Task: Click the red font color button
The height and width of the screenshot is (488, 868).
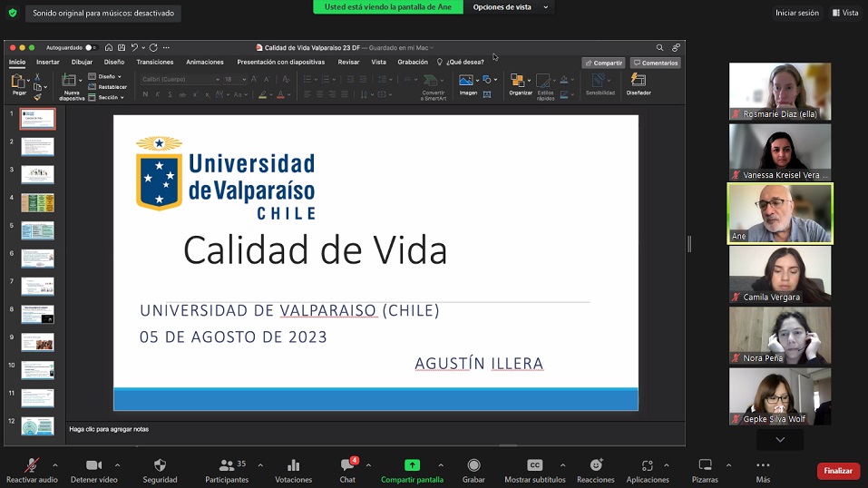Action: click(280, 94)
